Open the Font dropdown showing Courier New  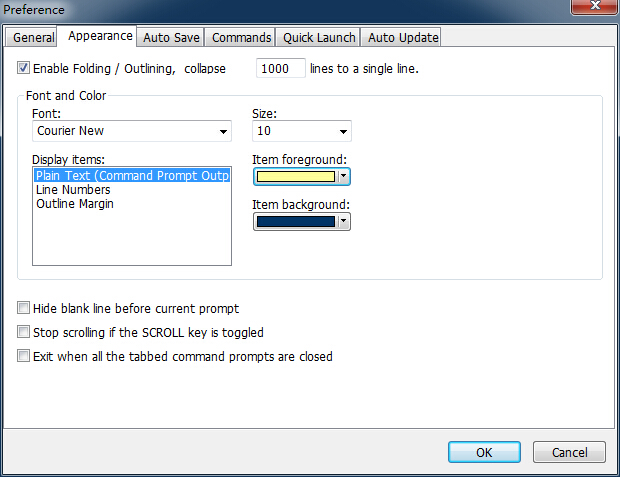click(222, 131)
